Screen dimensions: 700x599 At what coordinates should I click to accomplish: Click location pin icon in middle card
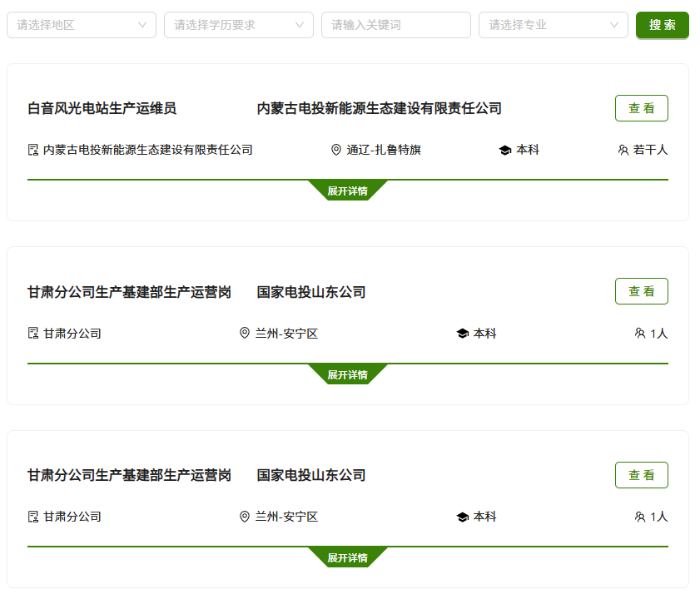245,333
